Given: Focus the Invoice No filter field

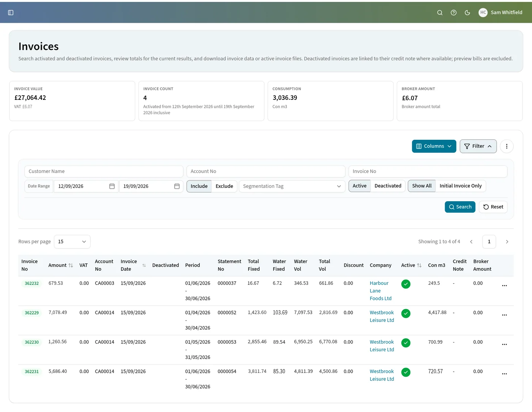Looking at the screenshot, I should pos(428,171).
